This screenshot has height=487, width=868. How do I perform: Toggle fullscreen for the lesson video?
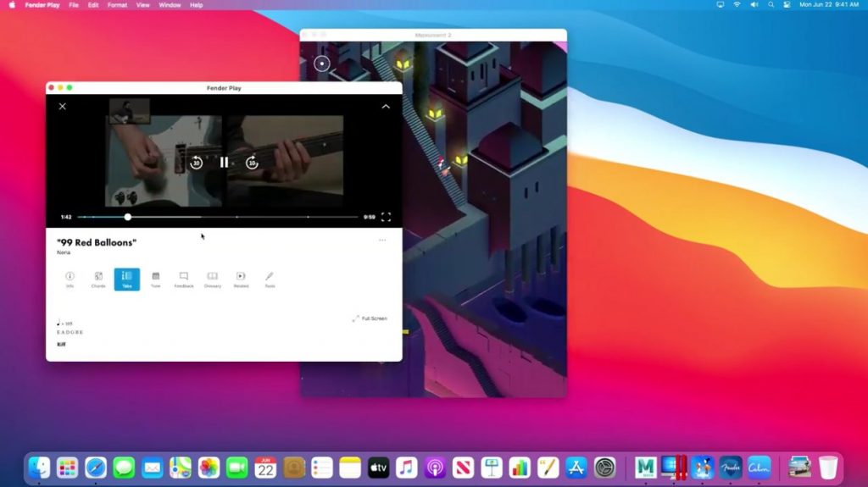point(386,217)
